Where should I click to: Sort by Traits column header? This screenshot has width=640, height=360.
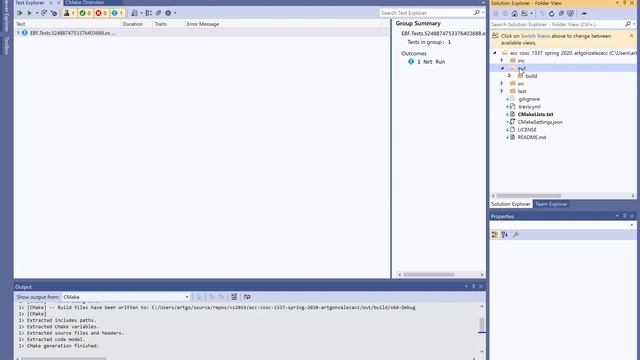click(x=160, y=24)
